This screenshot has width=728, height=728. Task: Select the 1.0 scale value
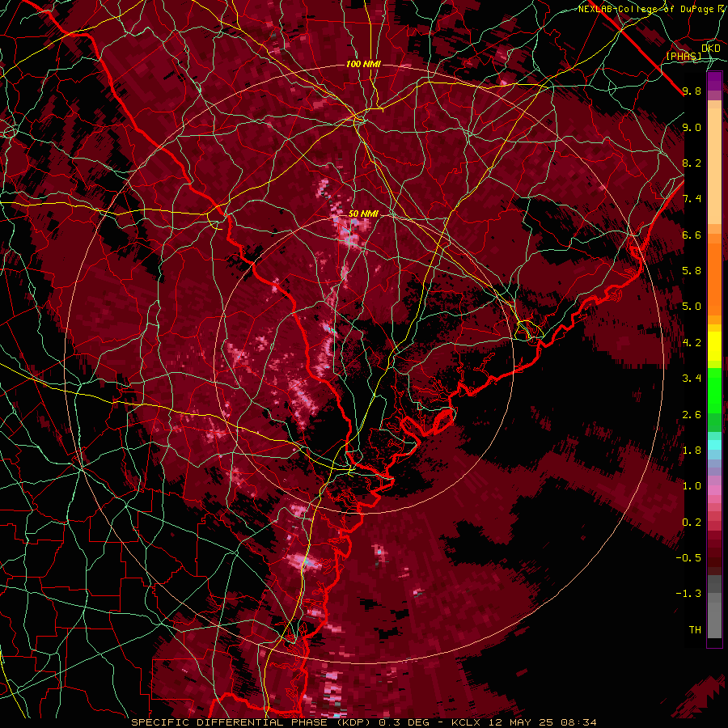pos(692,486)
